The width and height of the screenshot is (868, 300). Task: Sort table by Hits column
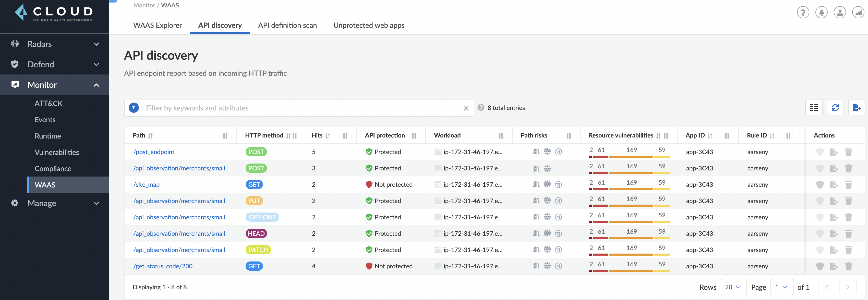328,136
